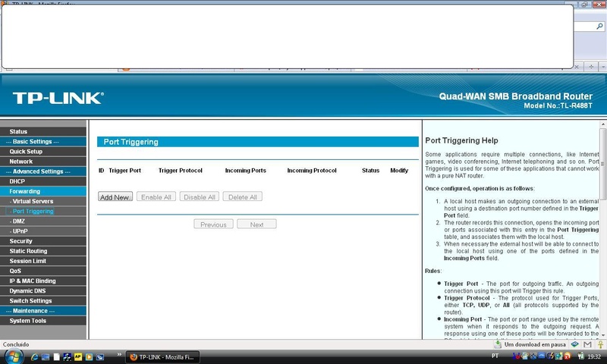607x364 pixels.
Task: Click the Previous page button
Action: (213, 224)
